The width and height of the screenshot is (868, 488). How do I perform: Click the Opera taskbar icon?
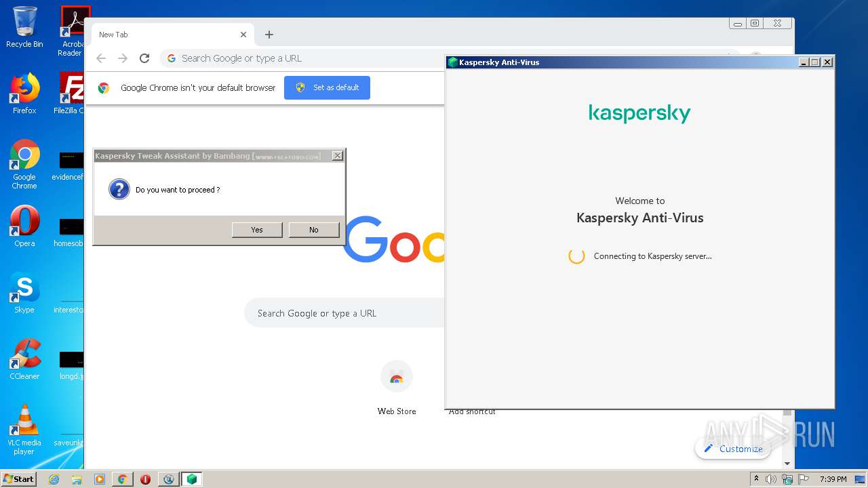tap(145, 479)
